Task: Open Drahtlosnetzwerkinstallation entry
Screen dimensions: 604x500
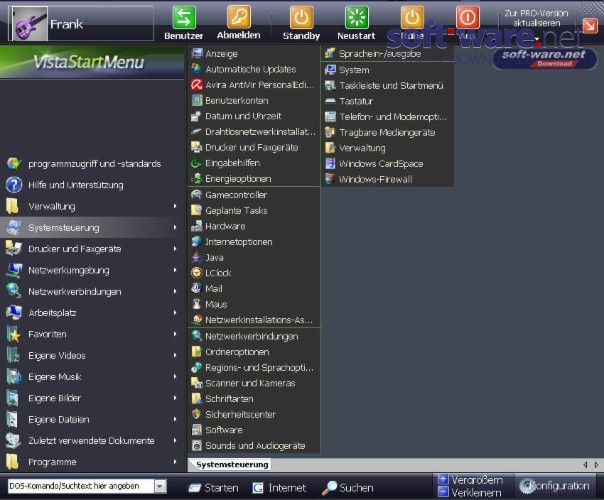Action: click(x=254, y=132)
